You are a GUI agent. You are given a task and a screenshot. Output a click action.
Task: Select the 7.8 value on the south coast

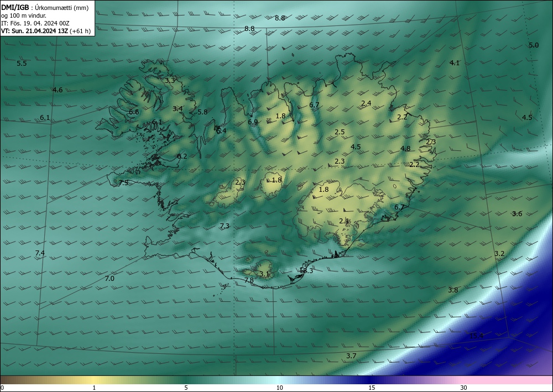[249, 280]
